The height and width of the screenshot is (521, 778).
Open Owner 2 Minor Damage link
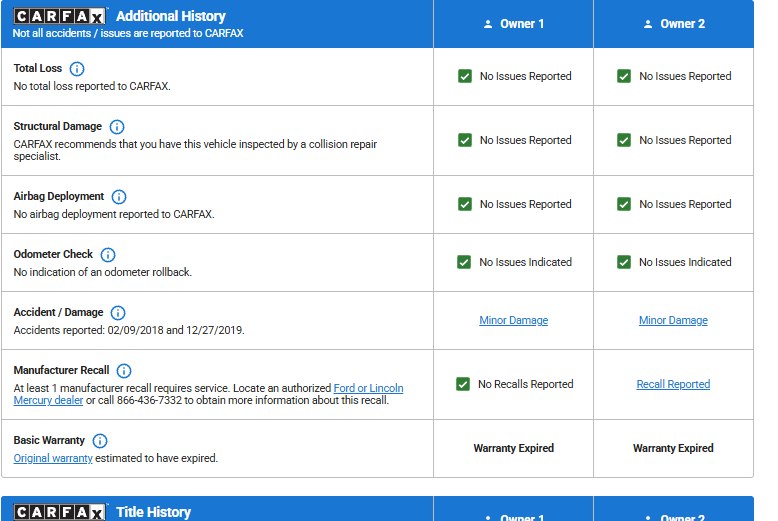point(673,320)
